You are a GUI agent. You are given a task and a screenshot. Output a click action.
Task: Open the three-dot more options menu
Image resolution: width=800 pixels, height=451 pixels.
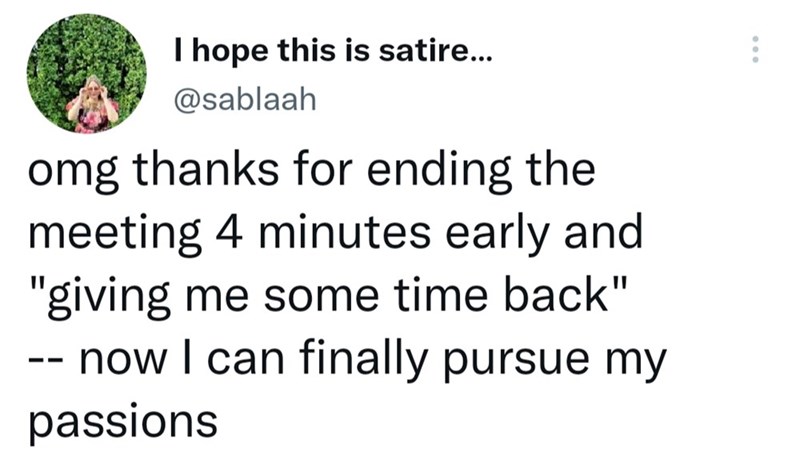coord(756,50)
